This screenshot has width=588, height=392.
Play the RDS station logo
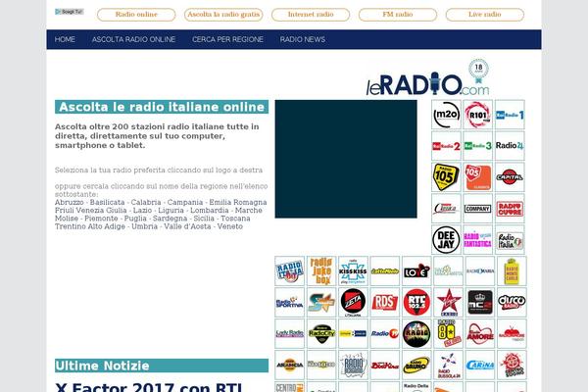(x=385, y=303)
